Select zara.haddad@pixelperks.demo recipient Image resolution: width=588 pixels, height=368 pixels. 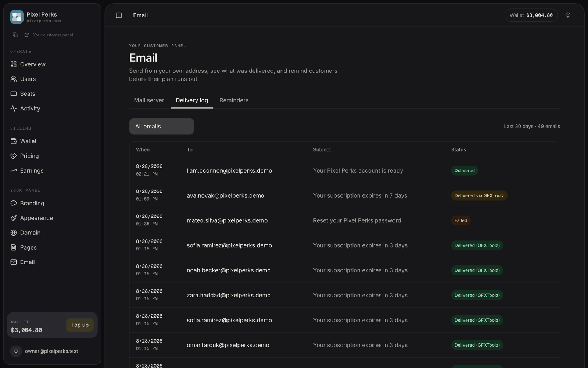[229, 295]
